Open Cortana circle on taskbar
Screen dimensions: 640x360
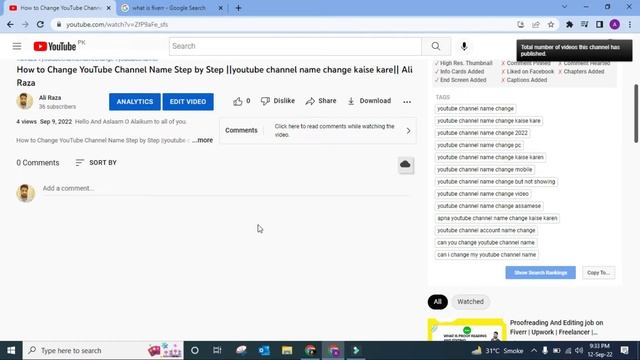[x=195, y=350]
